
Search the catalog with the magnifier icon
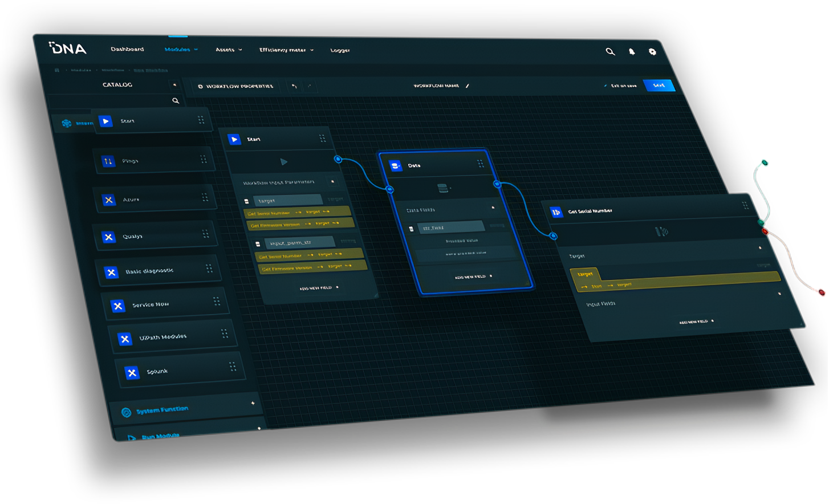pos(176,101)
